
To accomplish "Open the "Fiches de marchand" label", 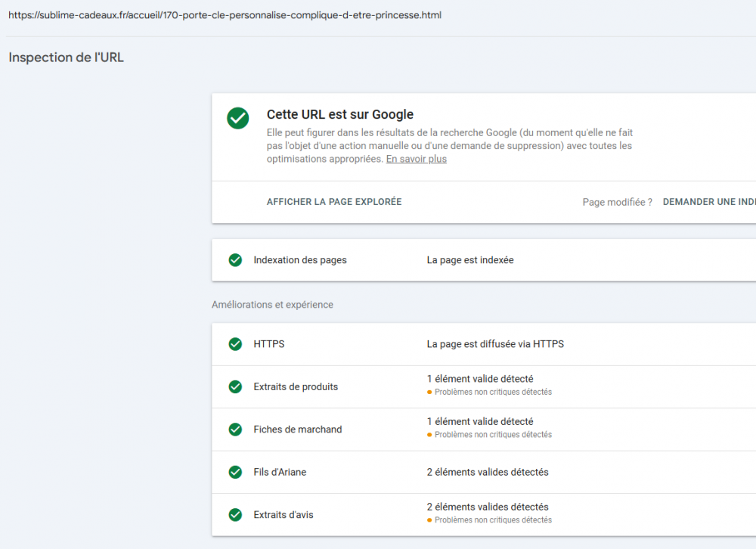I will point(298,430).
